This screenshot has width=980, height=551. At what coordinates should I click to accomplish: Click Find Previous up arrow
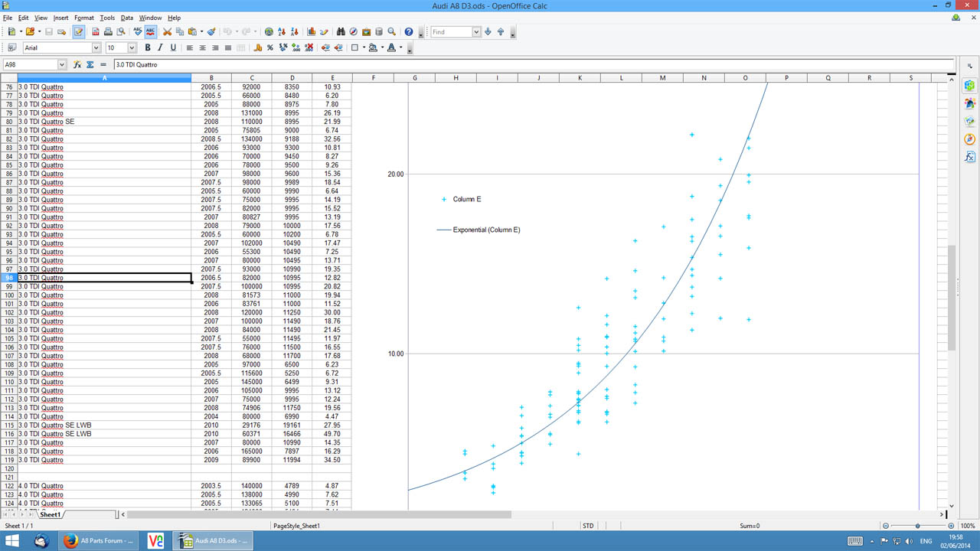(x=501, y=32)
